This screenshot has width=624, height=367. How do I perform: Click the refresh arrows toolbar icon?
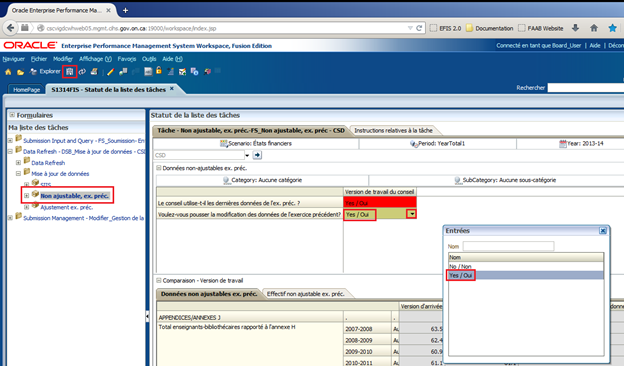(82, 72)
